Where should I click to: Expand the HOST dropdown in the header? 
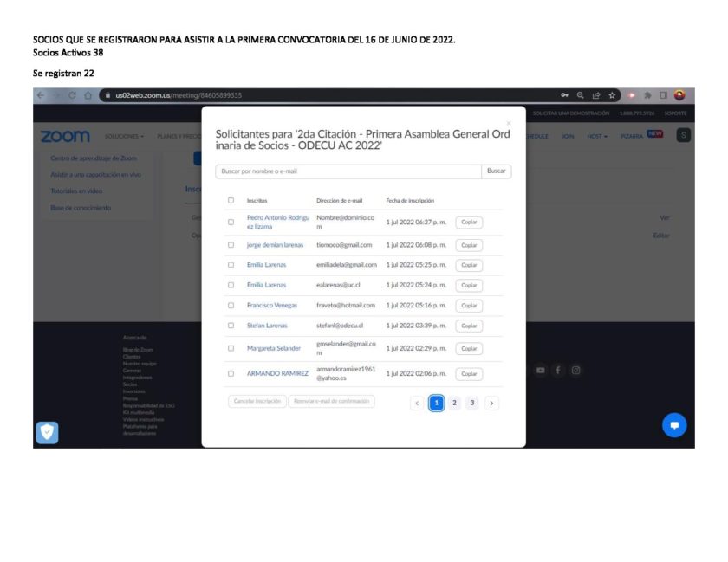pyautogui.click(x=597, y=136)
